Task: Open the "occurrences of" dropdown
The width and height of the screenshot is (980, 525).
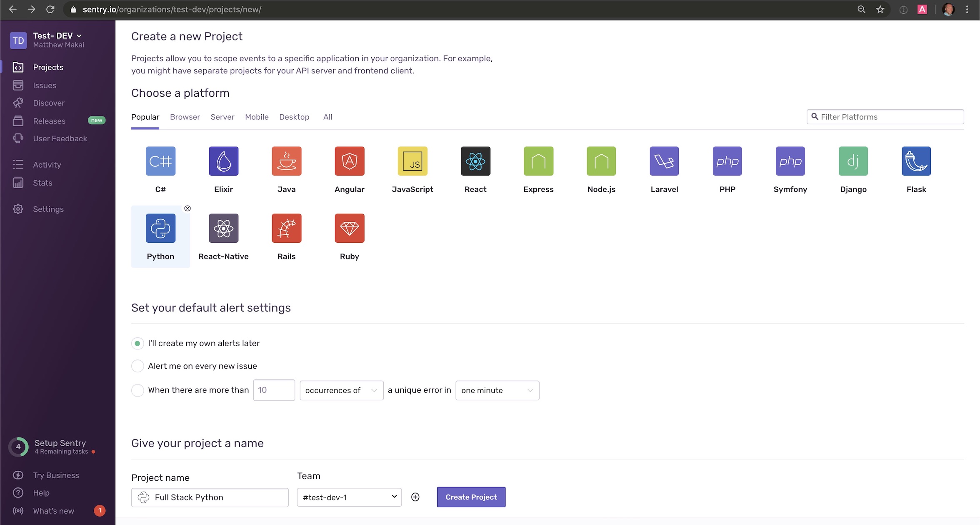Action: click(x=341, y=390)
